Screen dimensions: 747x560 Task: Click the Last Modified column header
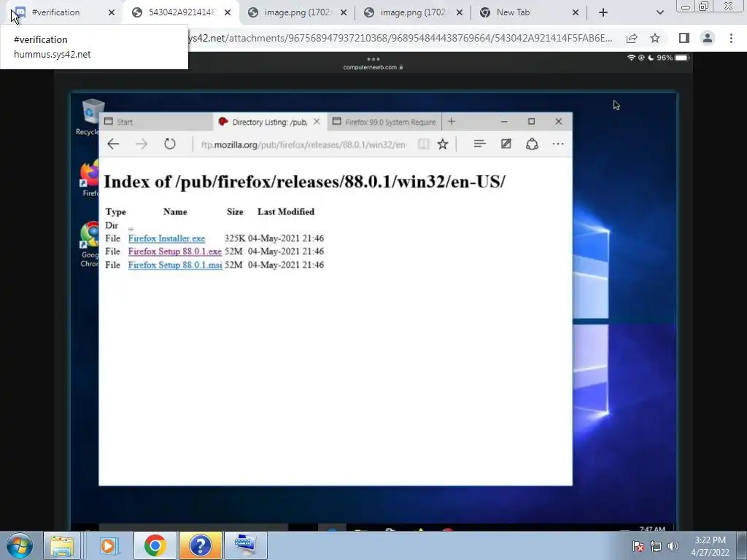[x=286, y=211]
